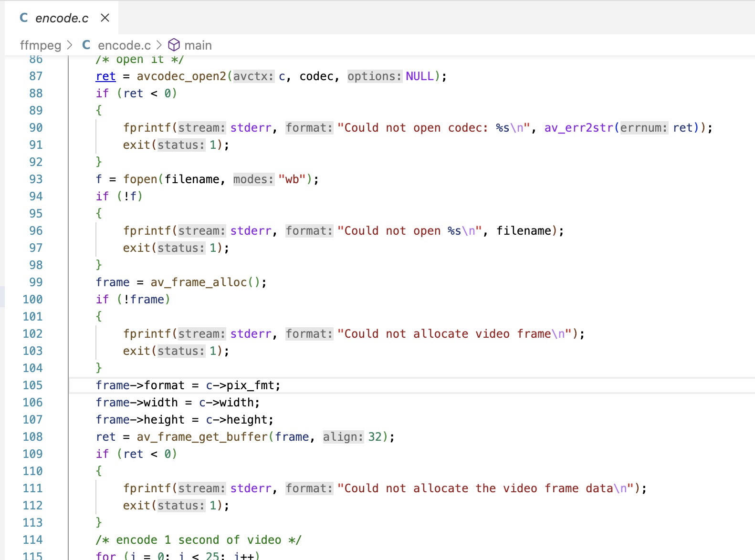Click the C icon in the breadcrumb
755x560 pixels.
pos(86,45)
